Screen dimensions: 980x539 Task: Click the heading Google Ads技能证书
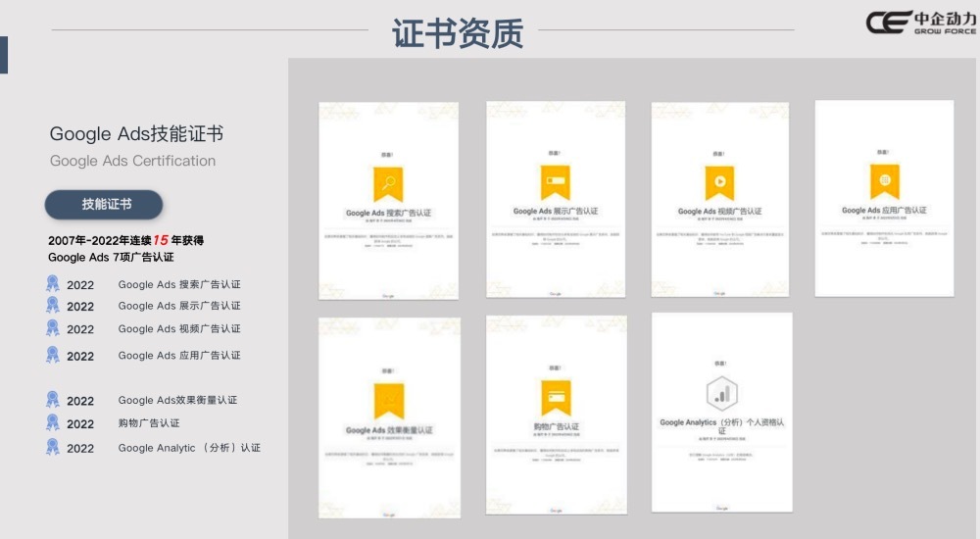(136, 134)
